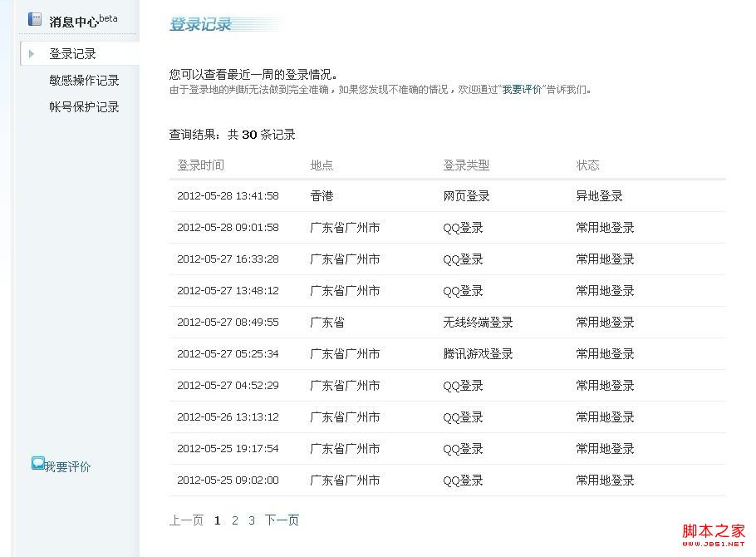Select page 2 in pagination
756x557 pixels.
[235, 520]
